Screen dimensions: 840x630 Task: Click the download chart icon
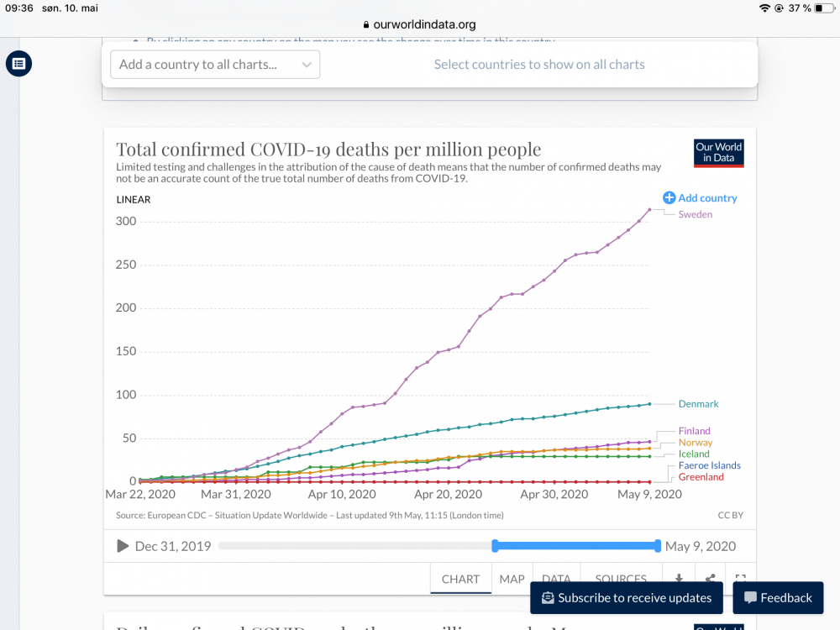pyautogui.click(x=678, y=579)
